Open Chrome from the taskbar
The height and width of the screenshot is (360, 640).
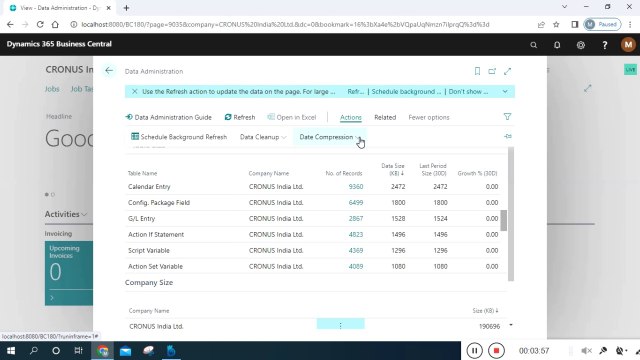[x=102, y=351]
